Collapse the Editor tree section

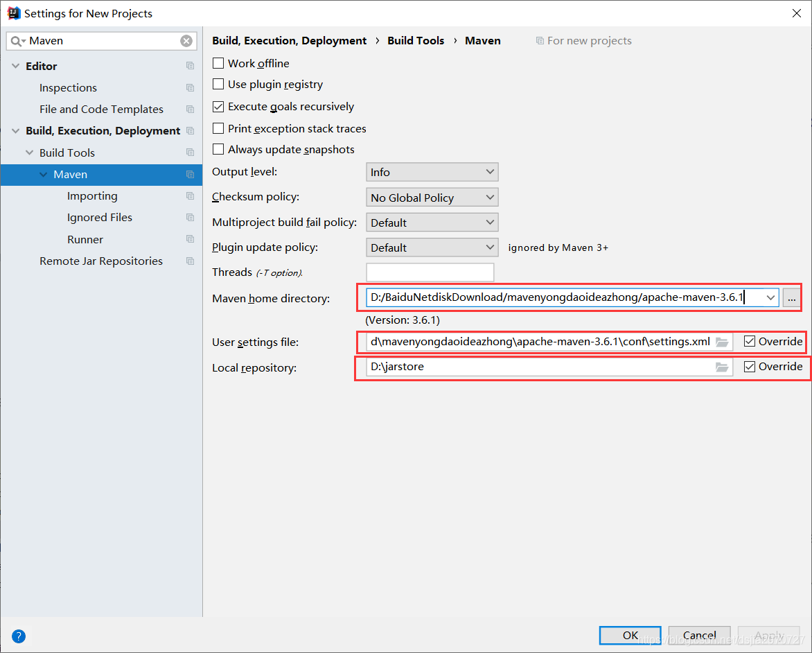[15, 66]
